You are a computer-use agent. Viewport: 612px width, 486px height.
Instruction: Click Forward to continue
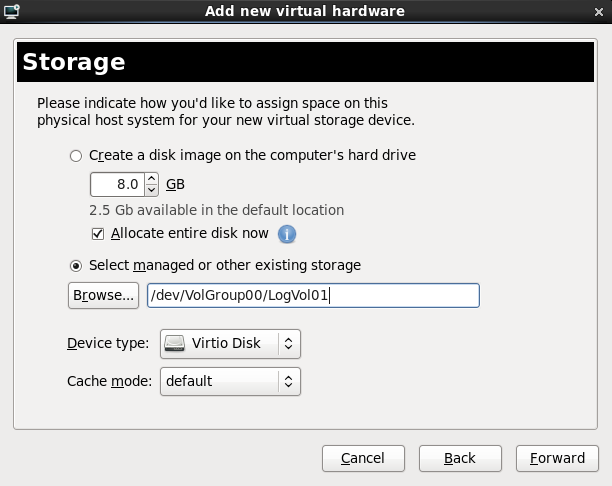[x=557, y=458]
